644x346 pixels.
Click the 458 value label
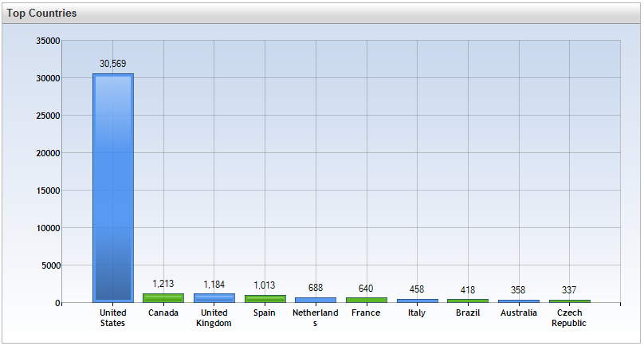tap(417, 289)
